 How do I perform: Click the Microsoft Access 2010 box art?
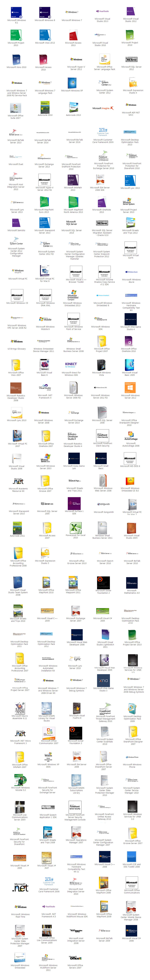click(43, 59)
